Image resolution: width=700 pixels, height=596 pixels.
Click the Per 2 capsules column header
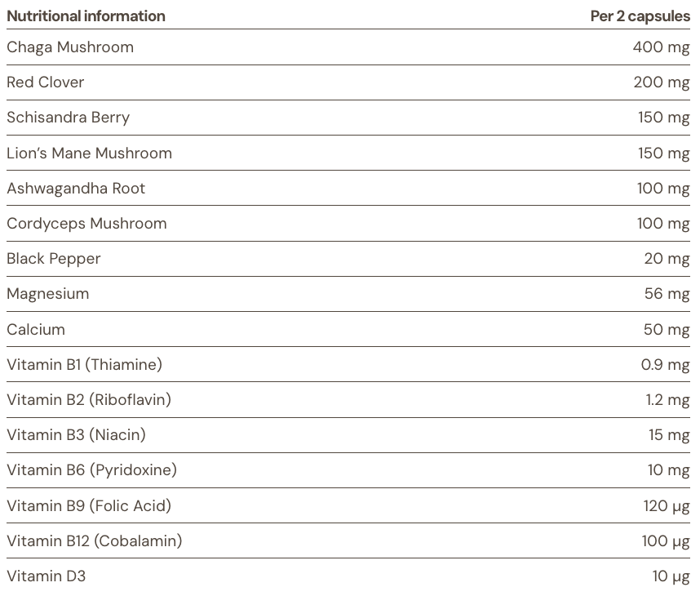tap(640, 16)
